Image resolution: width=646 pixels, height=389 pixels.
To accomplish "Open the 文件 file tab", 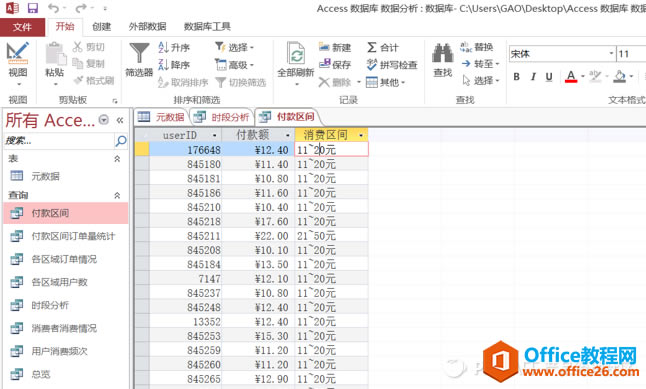I will click(22, 27).
